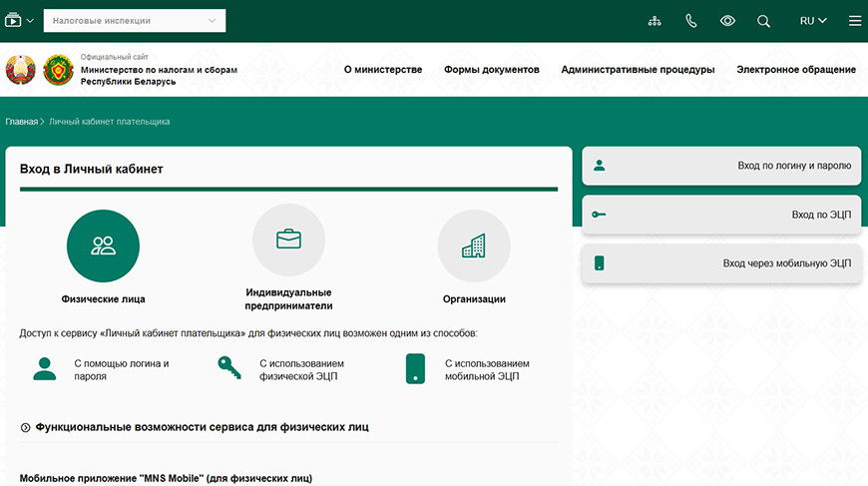Click Вход по логину и паролю button

click(721, 166)
